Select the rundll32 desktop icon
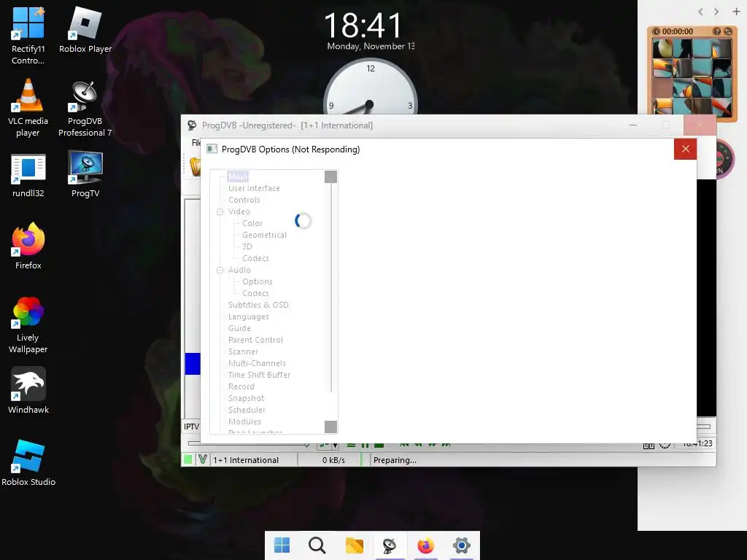This screenshot has height=560, width=747. (28, 175)
